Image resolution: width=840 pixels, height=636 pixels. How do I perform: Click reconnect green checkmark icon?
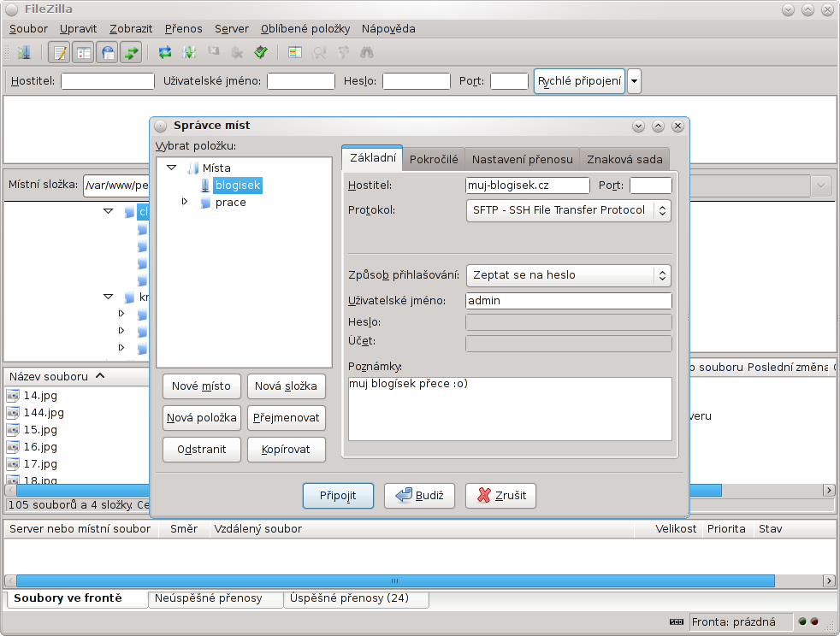(261, 52)
